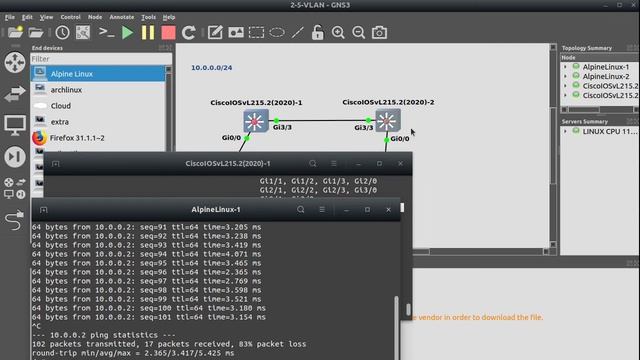
Task: Click new tab icon in AlpineLinux-1 terminal
Action: (44, 209)
